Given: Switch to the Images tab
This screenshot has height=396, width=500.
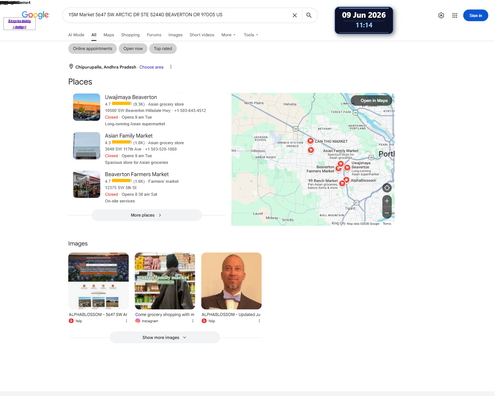Looking at the screenshot, I should point(175,35).
